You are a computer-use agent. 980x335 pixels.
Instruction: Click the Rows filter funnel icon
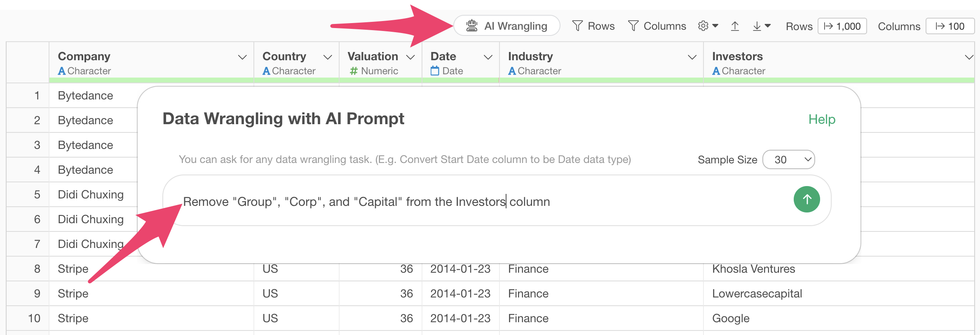577,26
